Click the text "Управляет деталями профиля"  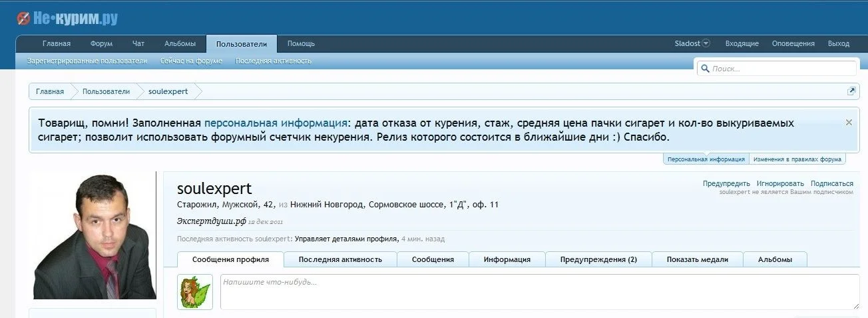pos(345,239)
